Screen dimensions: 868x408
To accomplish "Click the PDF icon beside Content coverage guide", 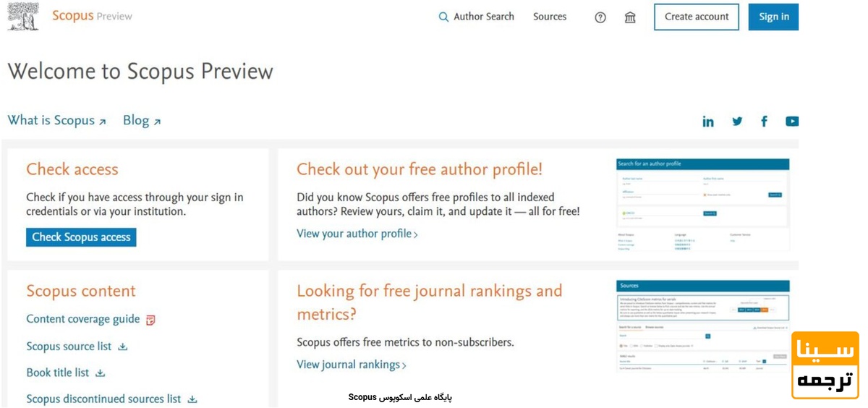I will point(150,320).
